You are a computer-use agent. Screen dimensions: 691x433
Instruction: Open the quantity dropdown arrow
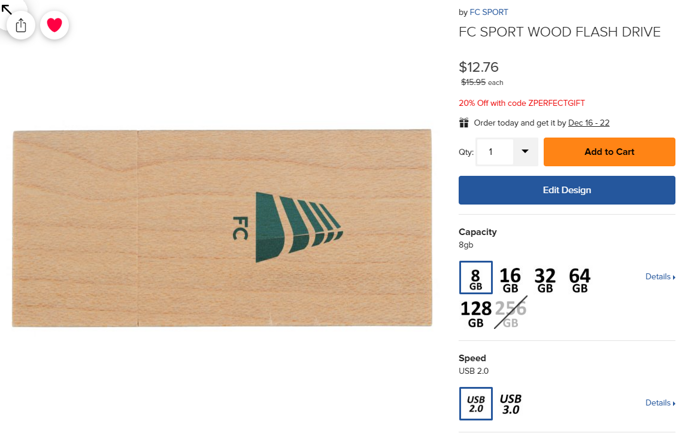525,152
